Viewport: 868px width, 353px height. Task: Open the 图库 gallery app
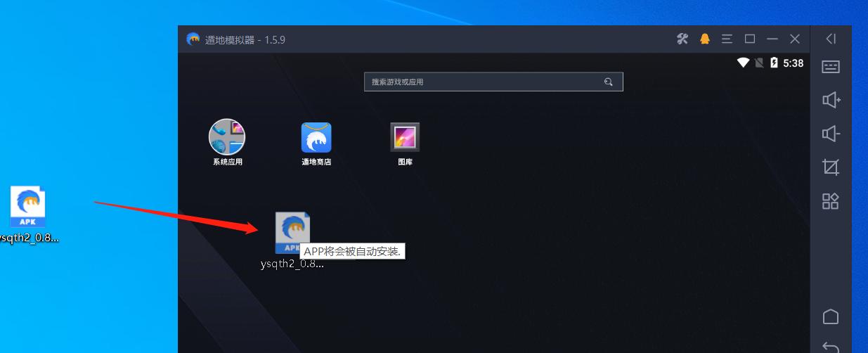pyautogui.click(x=405, y=137)
